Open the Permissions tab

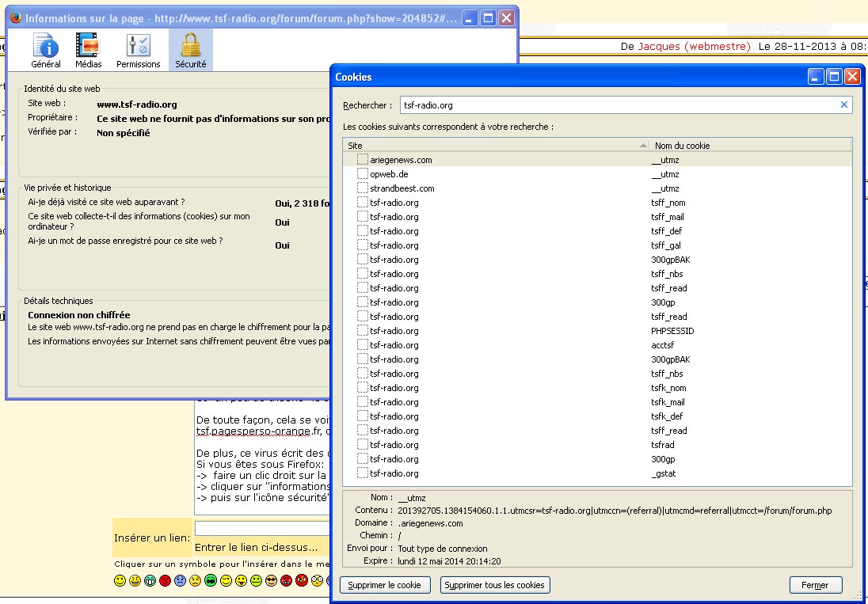click(x=139, y=51)
